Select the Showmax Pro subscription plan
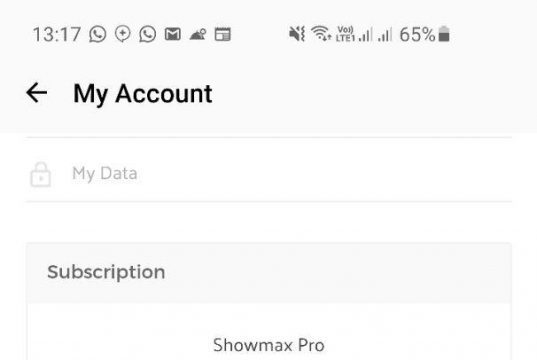Viewport: 537px width, 360px height. [269, 345]
